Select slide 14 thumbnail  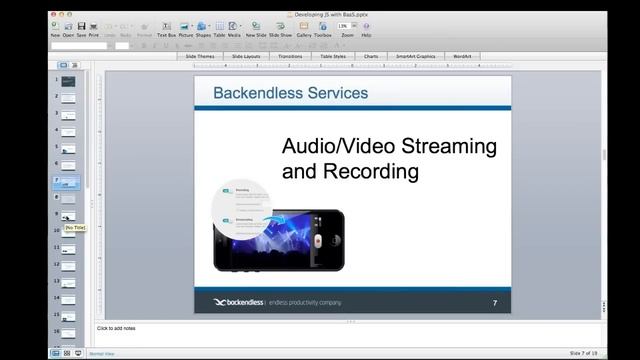point(68,300)
